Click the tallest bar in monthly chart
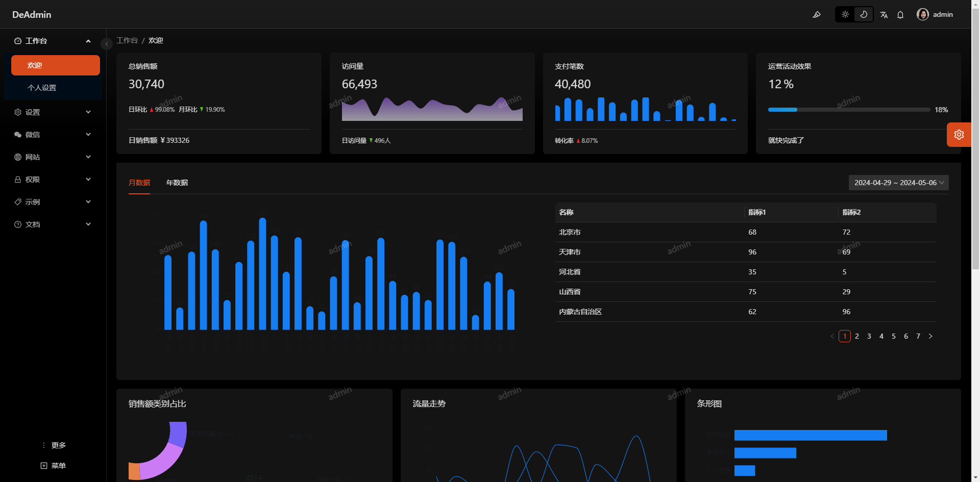This screenshot has width=980, height=482. click(x=263, y=274)
